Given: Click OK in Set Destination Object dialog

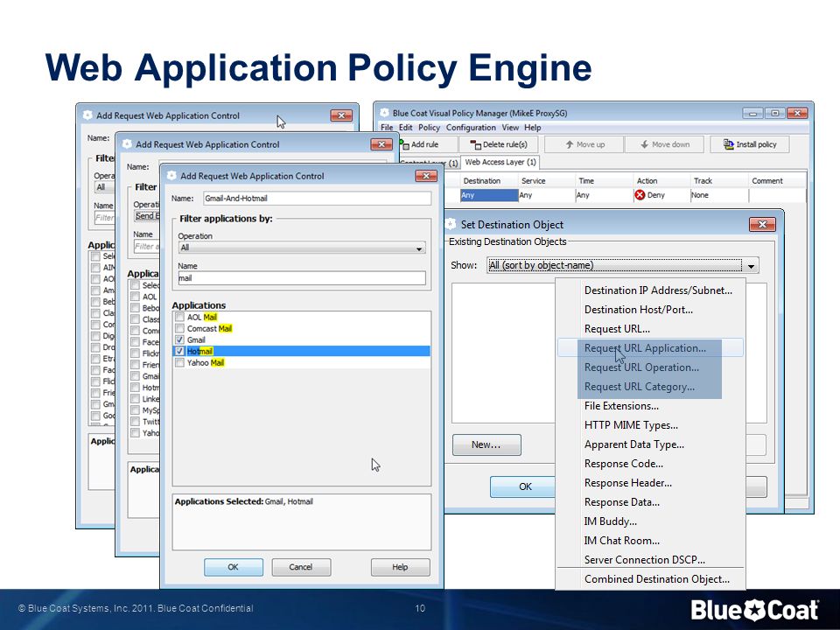Looking at the screenshot, I should [524, 486].
